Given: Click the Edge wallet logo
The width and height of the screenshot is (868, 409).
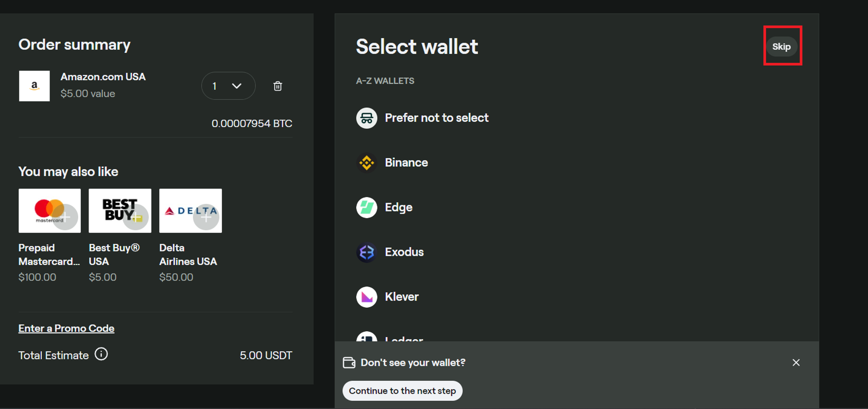Looking at the screenshot, I should [367, 207].
